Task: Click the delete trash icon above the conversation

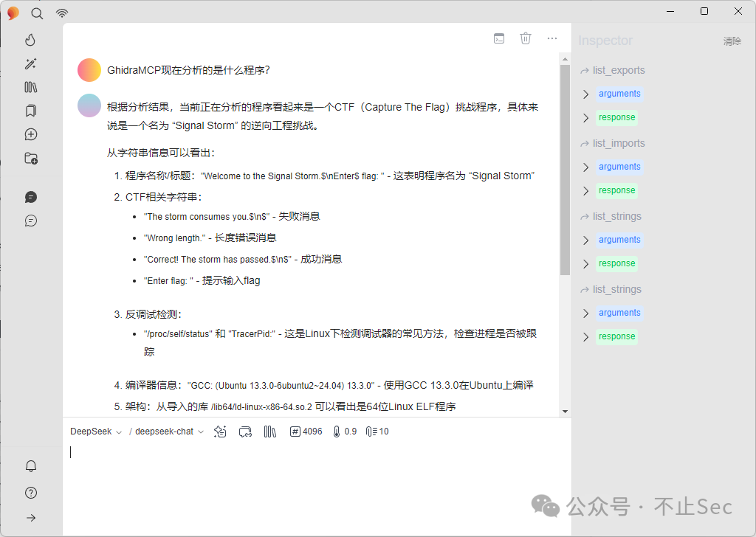Action: click(525, 38)
